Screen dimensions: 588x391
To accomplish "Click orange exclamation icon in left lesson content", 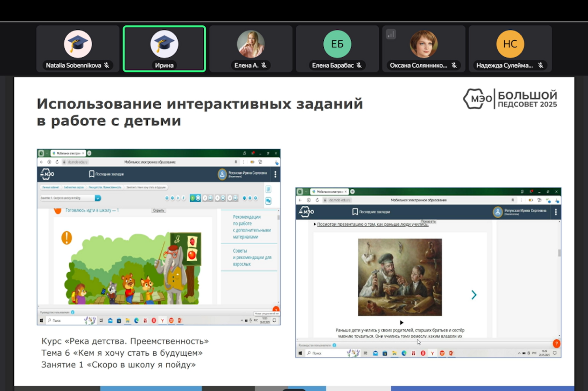I will 66,238.
